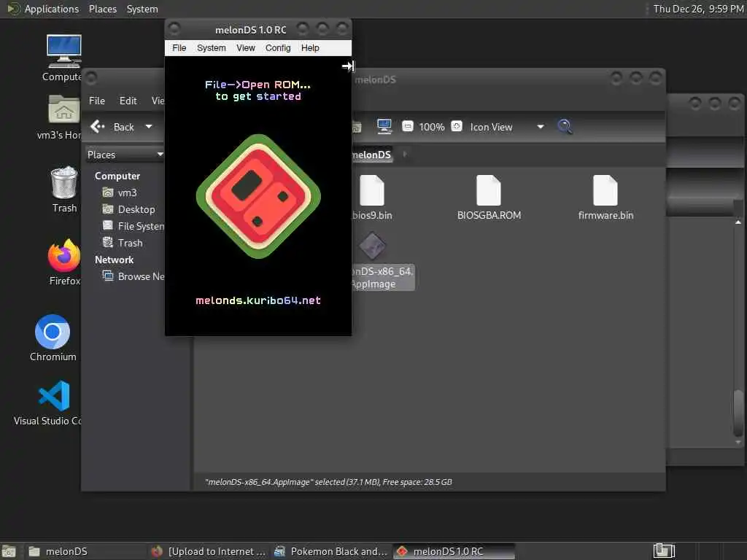This screenshot has height=560, width=747.
Task: Click the workspace switcher in bottom panel
Action: click(664, 551)
